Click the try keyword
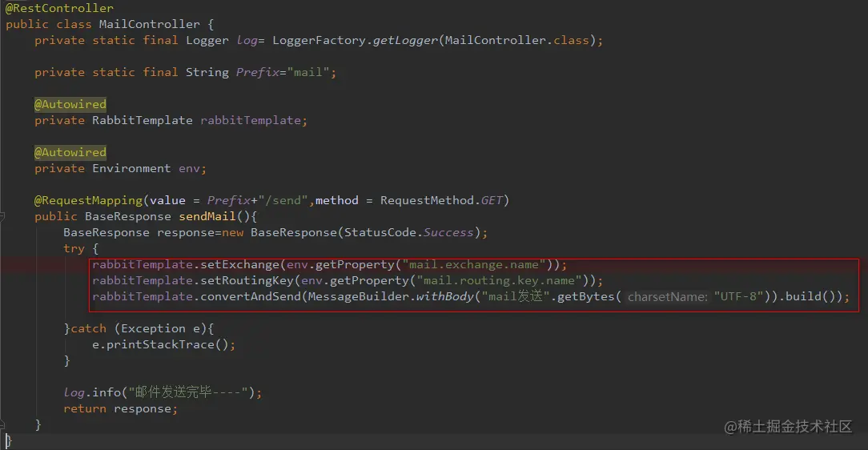 point(74,248)
